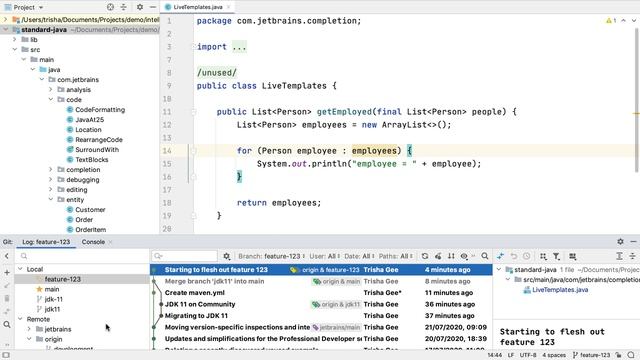Switch to Git Console tab
The image size is (640, 360).
click(93, 242)
